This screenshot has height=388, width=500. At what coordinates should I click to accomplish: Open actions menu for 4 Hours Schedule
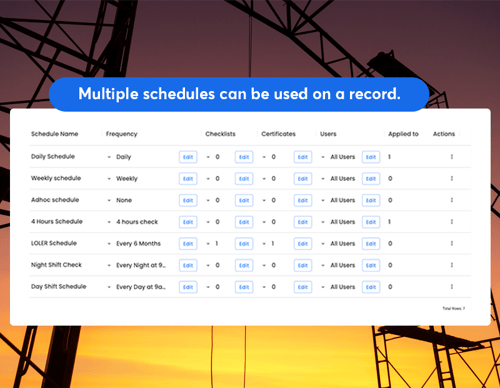click(x=452, y=222)
